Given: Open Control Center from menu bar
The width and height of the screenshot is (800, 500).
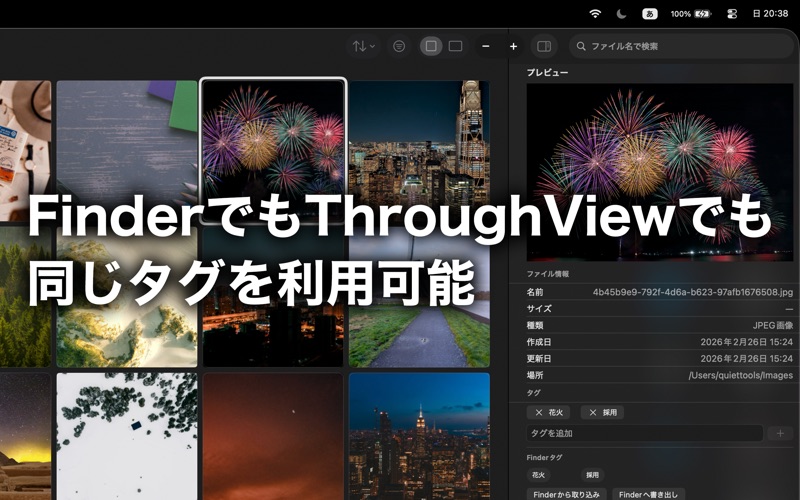Looking at the screenshot, I should (x=732, y=14).
